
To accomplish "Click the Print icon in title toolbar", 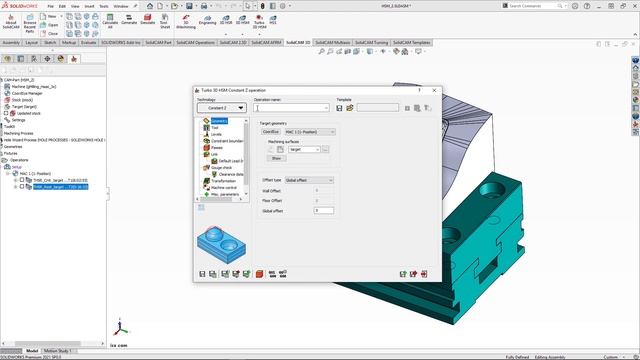I will point(204,6).
